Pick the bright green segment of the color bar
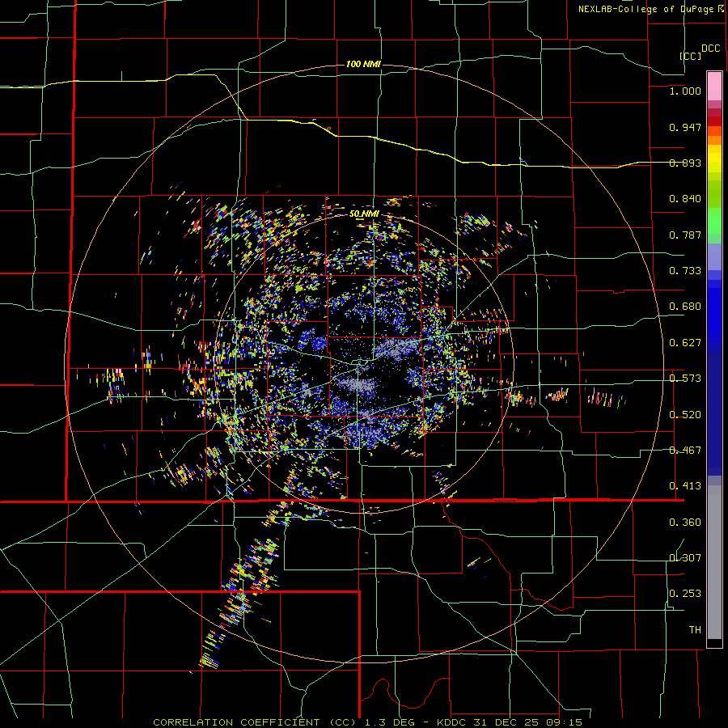Image resolution: width=728 pixels, height=728 pixels. coord(714,221)
